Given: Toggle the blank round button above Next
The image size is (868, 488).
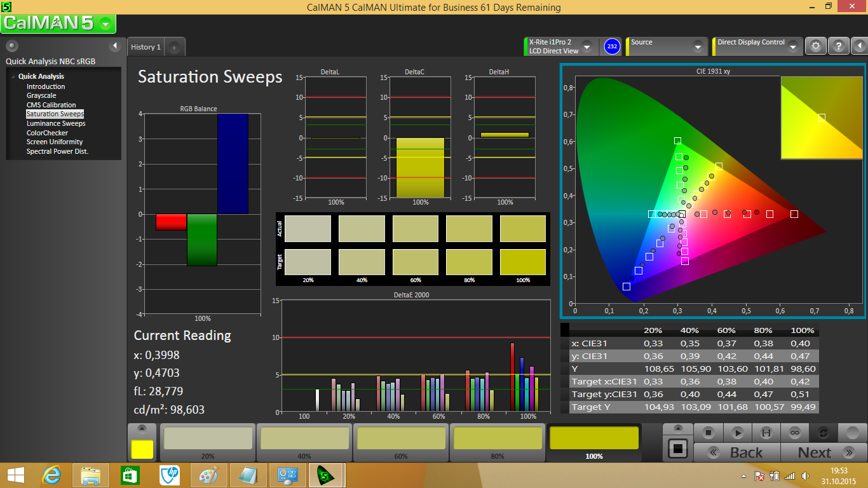Looking at the screenshot, I should (x=851, y=433).
